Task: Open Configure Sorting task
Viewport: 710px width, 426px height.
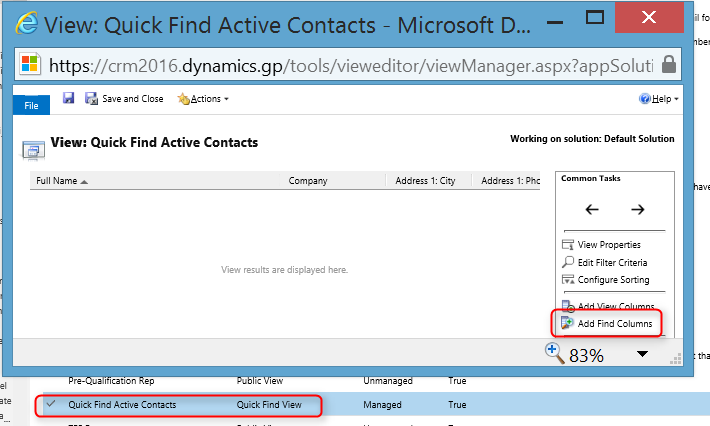Action: [605, 280]
